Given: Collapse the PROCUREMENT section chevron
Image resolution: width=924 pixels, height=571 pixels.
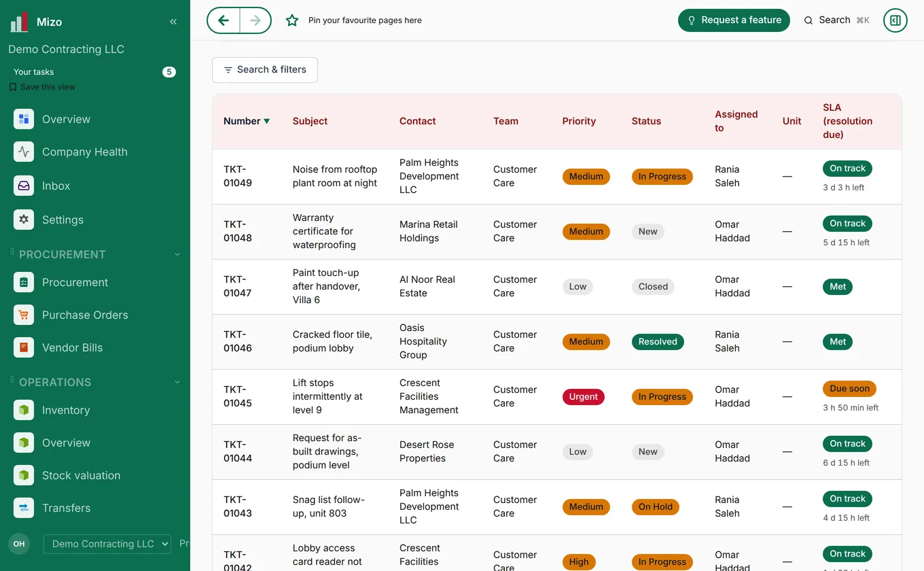Looking at the screenshot, I should click(x=177, y=254).
